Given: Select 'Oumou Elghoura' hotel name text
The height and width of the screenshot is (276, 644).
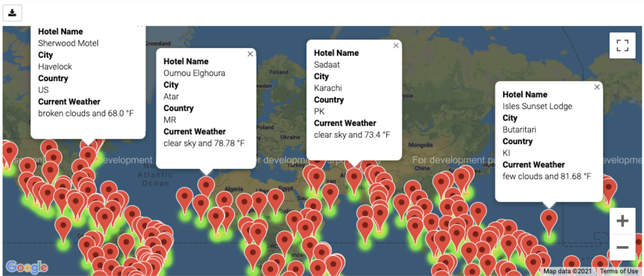Looking at the screenshot, I should 194,73.
